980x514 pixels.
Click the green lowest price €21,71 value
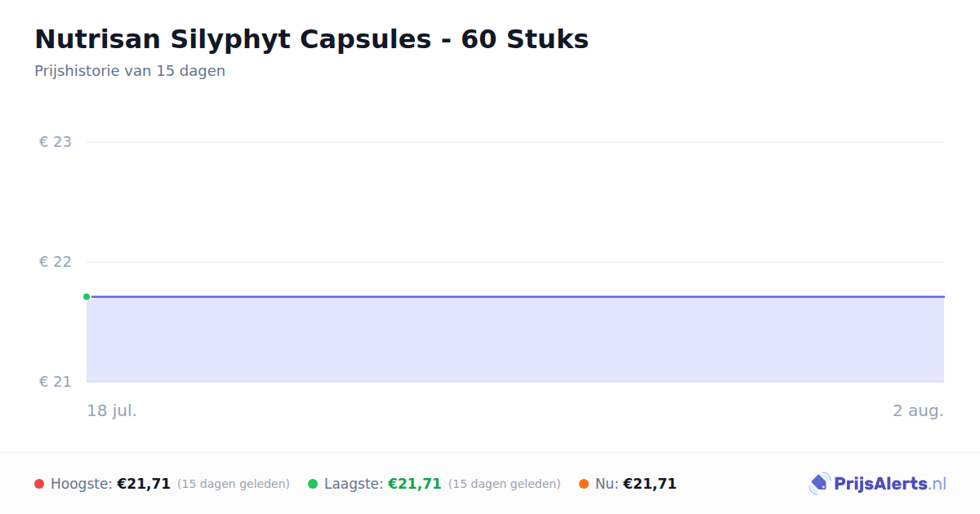[414, 484]
